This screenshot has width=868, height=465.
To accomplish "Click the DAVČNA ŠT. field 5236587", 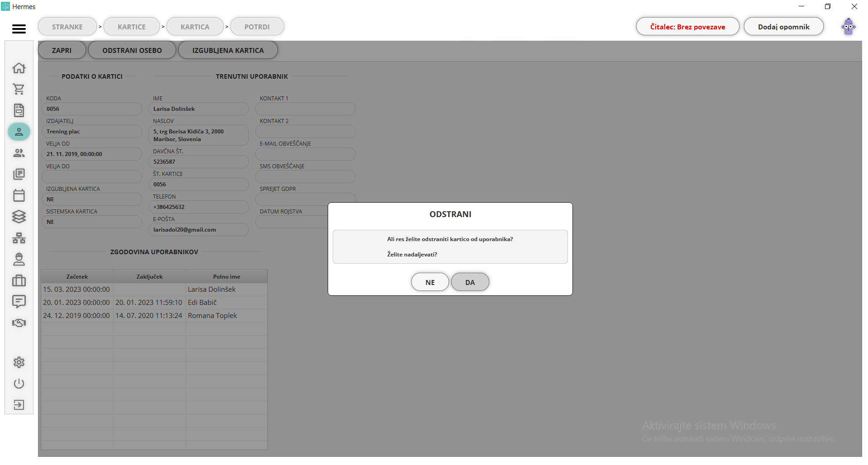I will [199, 162].
